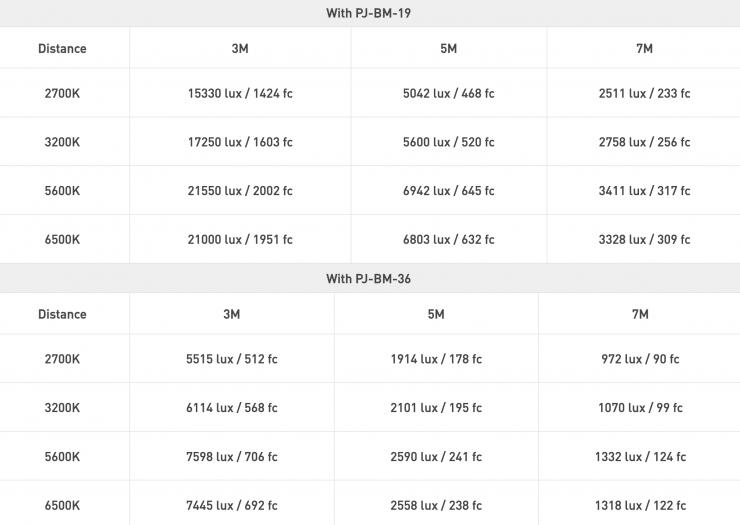Select the 2590 lux / 241 fc cell
This screenshot has width=740, height=525.
(436, 457)
